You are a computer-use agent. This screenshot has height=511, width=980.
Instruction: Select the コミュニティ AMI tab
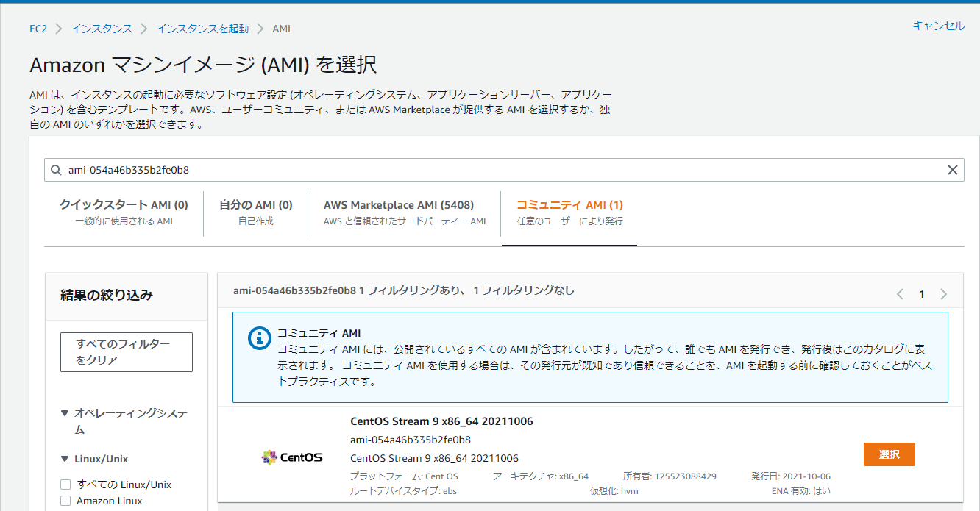(569, 212)
